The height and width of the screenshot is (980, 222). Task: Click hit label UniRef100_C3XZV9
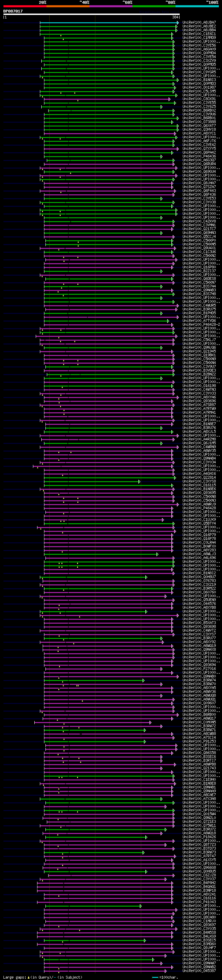tap(199, 60)
